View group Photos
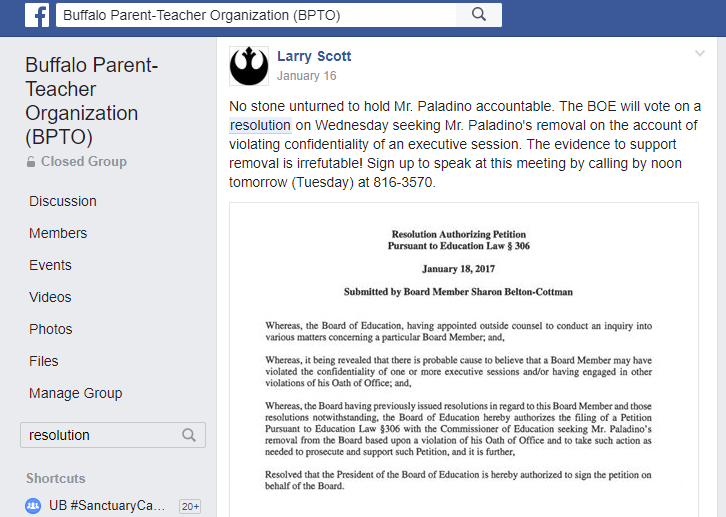 click(50, 329)
